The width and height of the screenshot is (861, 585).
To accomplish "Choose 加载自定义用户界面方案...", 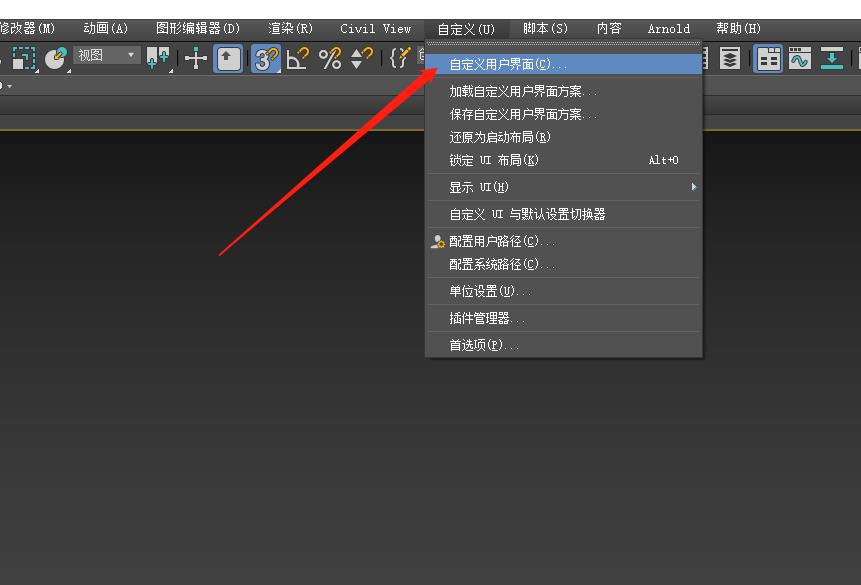I will (x=564, y=91).
